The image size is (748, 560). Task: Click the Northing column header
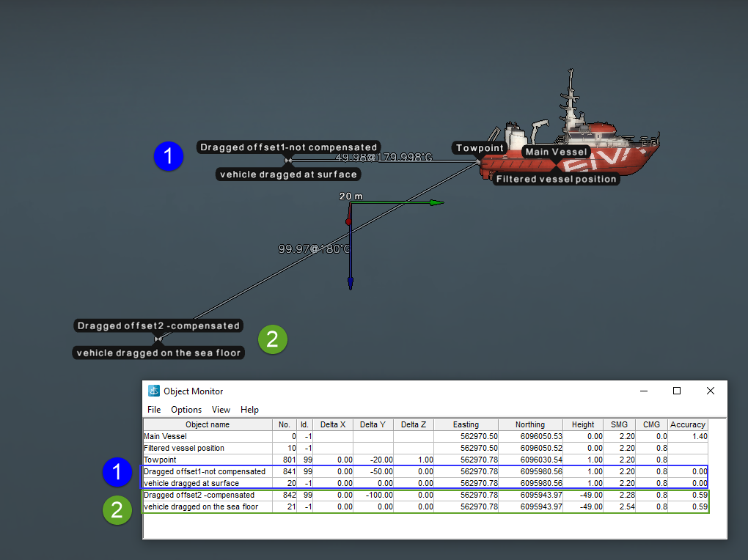(530, 424)
